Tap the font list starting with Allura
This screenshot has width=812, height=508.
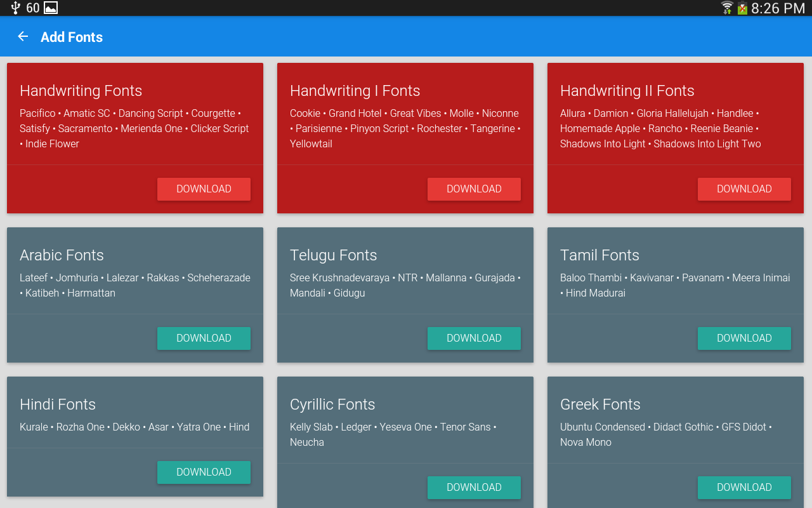point(660,128)
